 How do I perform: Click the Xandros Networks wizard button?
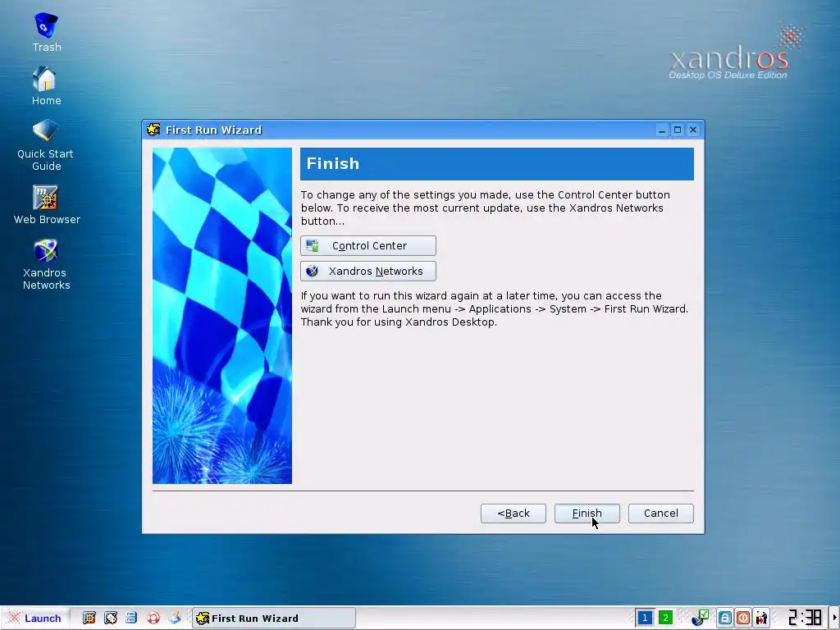368,271
